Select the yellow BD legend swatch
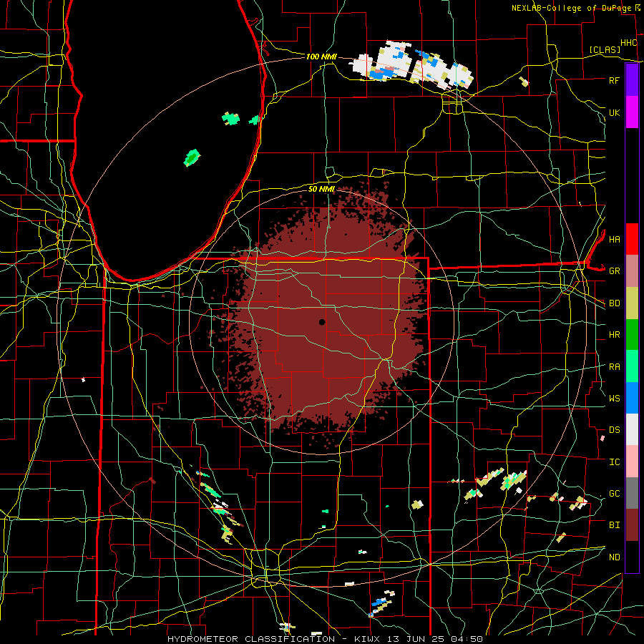This screenshot has height=644, width=644. pyautogui.click(x=632, y=303)
